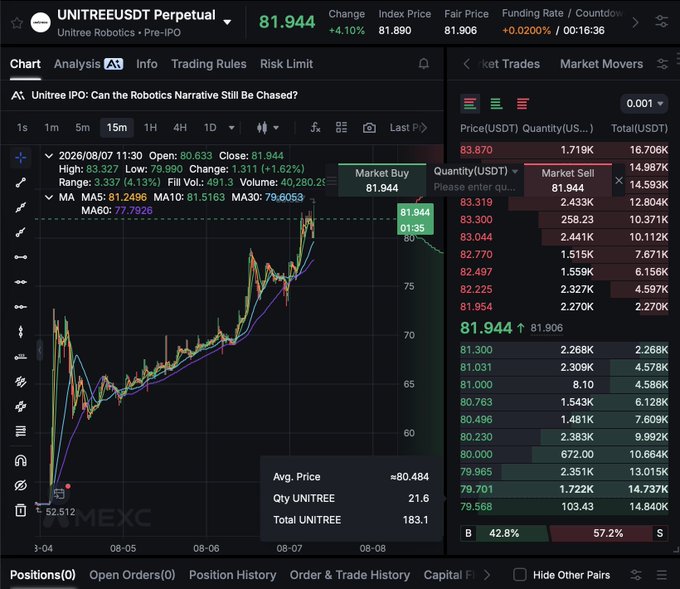Open the Unitree IPO robotics narrative article

coord(164,95)
